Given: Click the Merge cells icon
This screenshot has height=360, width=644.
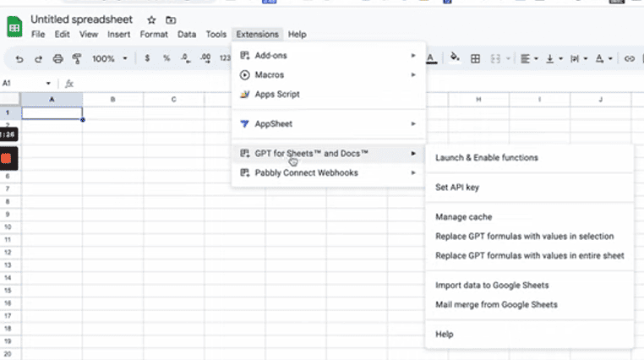Looking at the screenshot, I should tap(495, 58).
